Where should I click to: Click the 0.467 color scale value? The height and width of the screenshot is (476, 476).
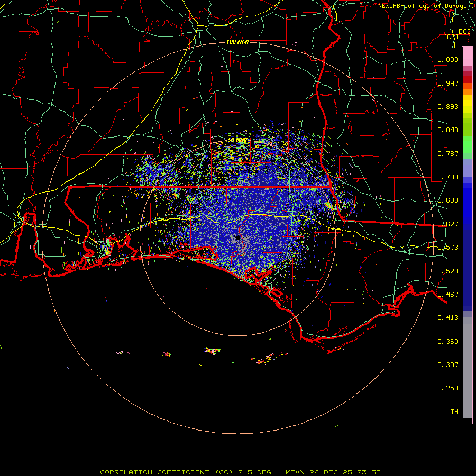click(x=448, y=295)
